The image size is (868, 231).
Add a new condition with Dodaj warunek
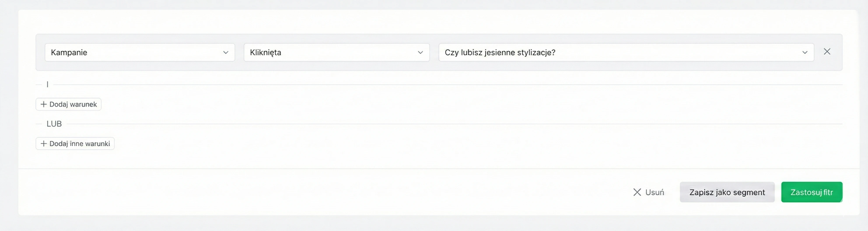(68, 104)
